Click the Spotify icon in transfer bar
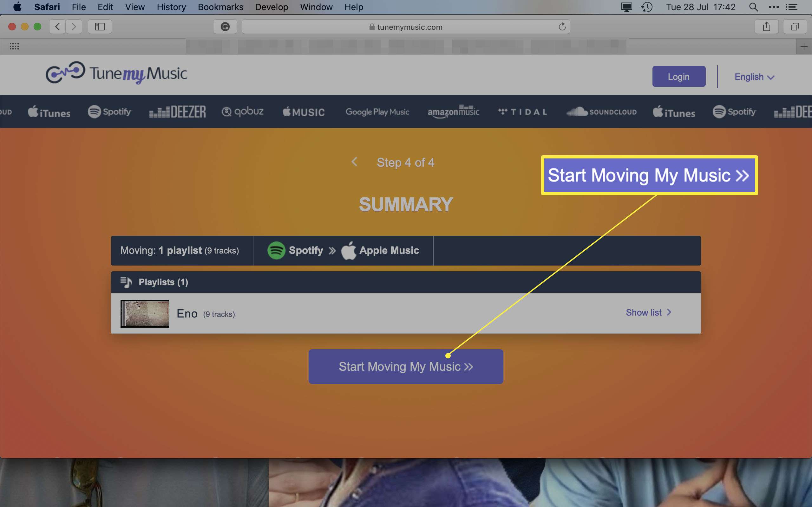This screenshot has height=507, width=812. (276, 250)
